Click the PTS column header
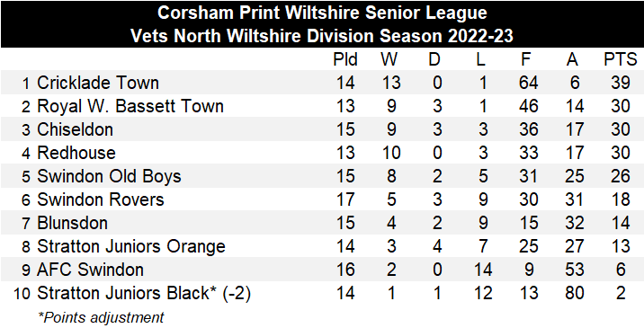This screenshot has width=644, height=328. pos(621,60)
